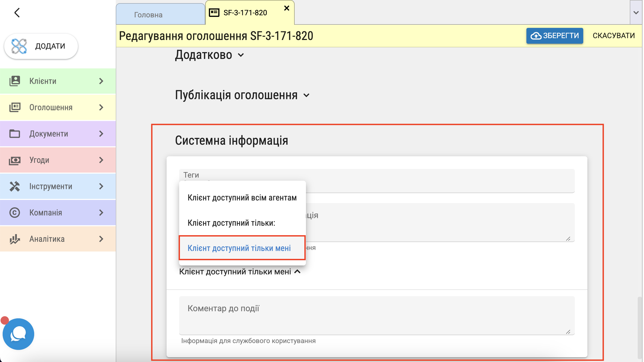This screenshot has width=644, height=362.
Task: Choose Клієнт доступний тільки: option
Action: [231, 223]
